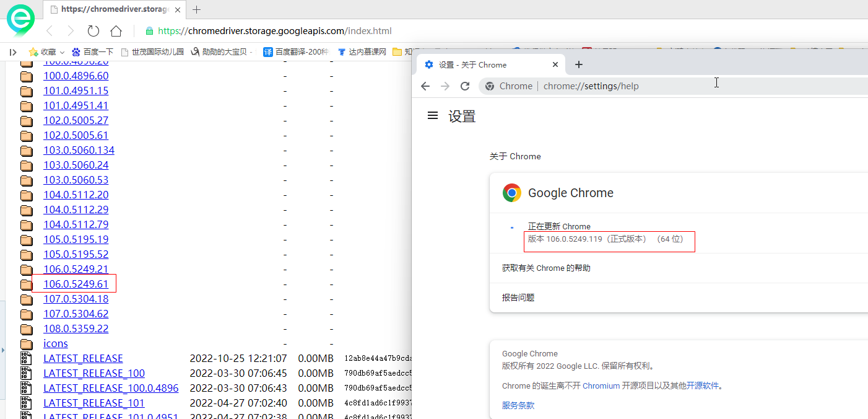Open the 百度翻译 bookmark
This screenshot has width=868, height=419.
tap(296, 52)
